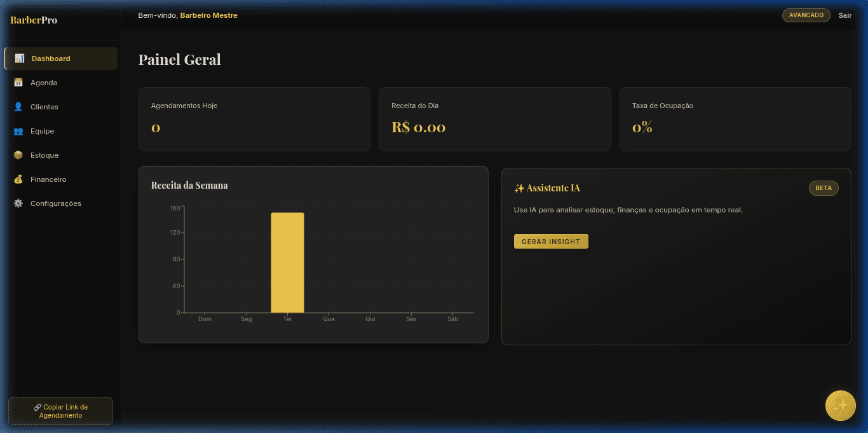Open the Financeiro section
The image size is (868, 433).
(61, 179)
